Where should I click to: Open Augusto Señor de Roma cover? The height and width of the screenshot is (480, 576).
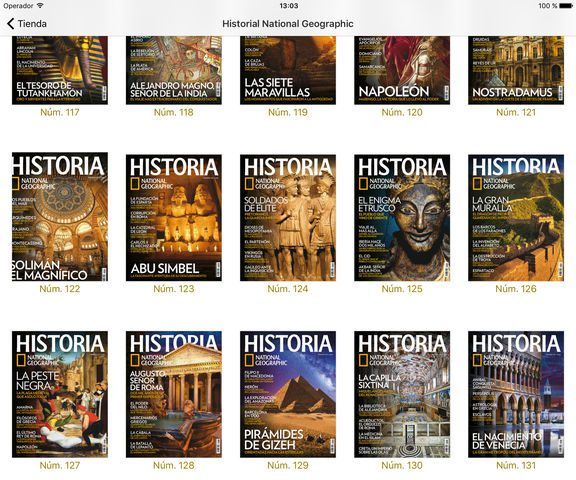[x=174, y=394]
